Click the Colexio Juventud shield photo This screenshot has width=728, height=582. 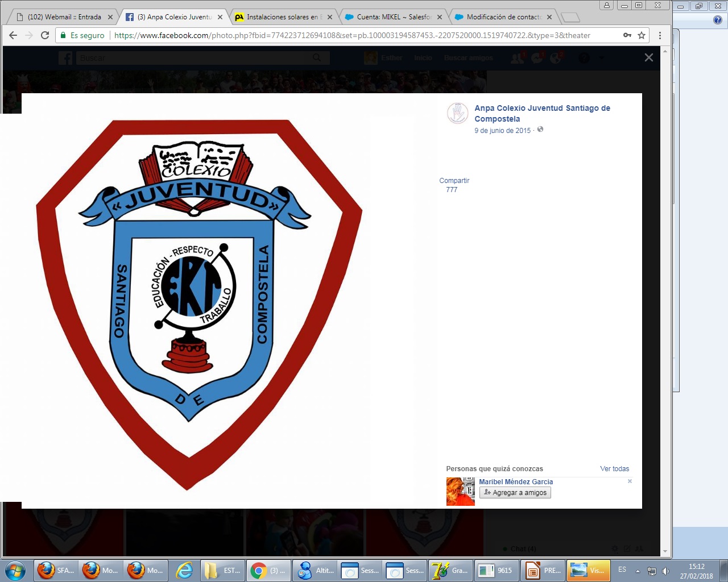tap(199, 304)
